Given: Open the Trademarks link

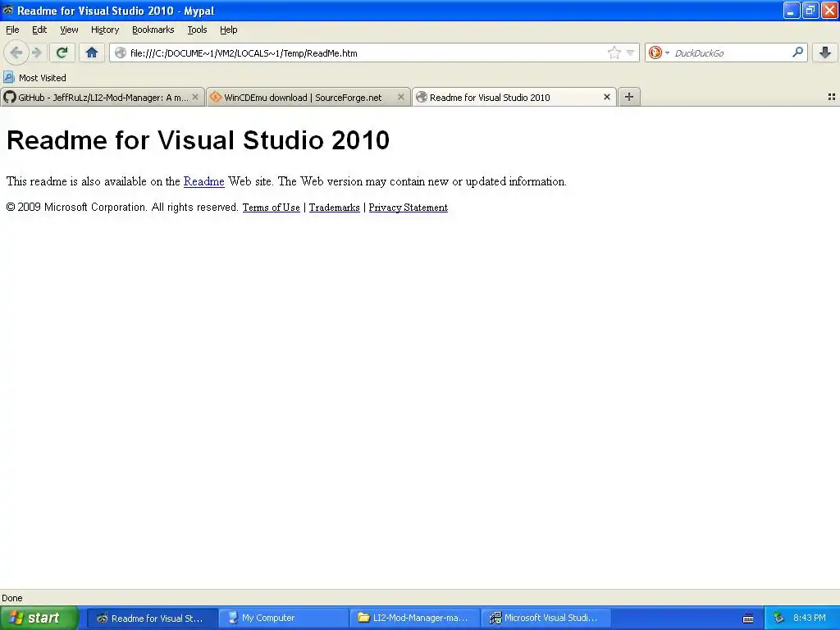Looking at the screenshot, I should [335, 208].
